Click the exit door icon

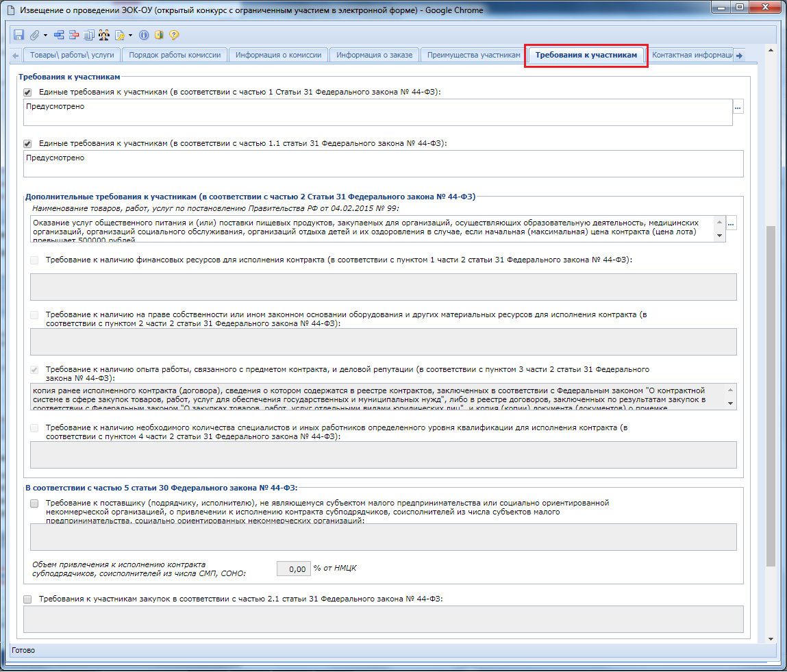point(159,35)
